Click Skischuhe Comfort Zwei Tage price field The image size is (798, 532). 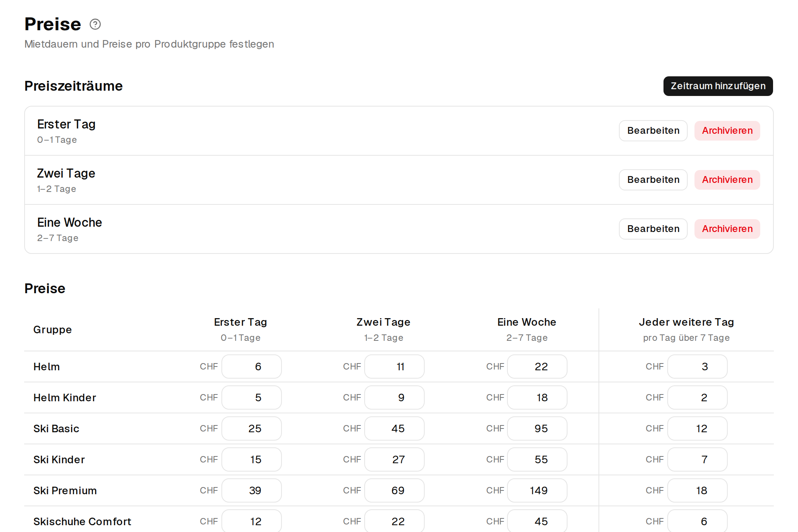click(394, 521)
